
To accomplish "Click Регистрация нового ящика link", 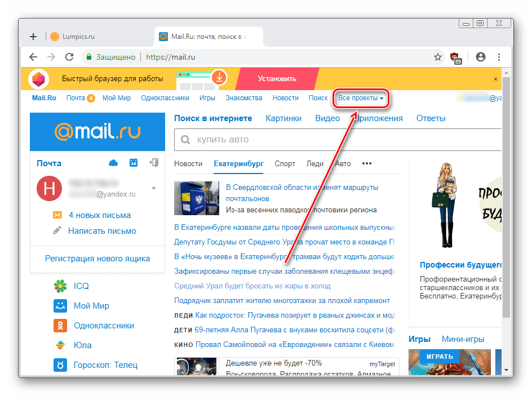I will pyautogui.click(x=97, y=259).
